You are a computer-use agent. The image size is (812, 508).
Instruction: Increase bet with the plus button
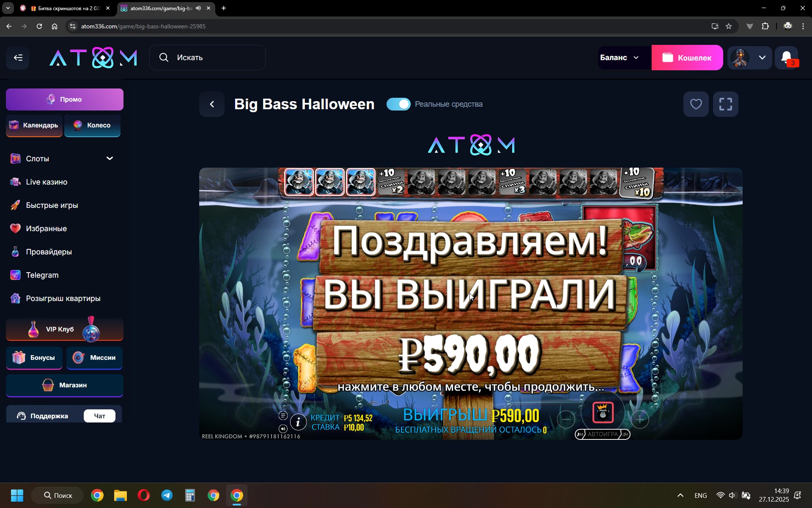coord(640,420)
